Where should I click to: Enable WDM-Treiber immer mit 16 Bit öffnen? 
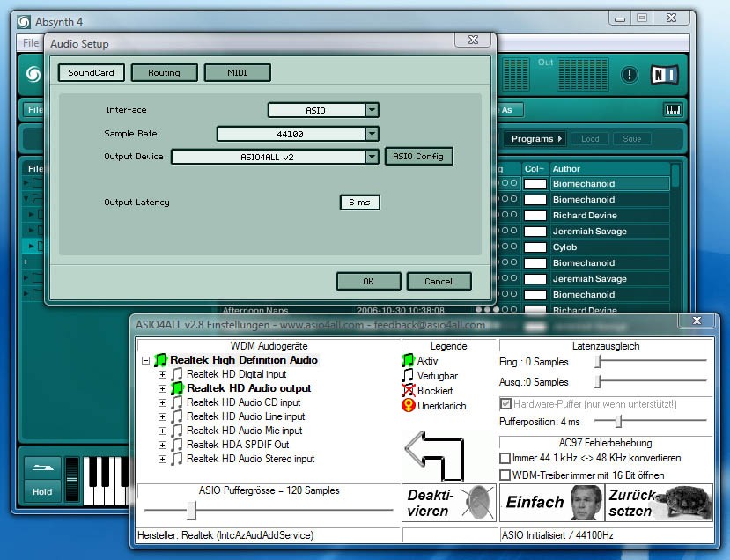pyautogui.click(x=505, y=475)
